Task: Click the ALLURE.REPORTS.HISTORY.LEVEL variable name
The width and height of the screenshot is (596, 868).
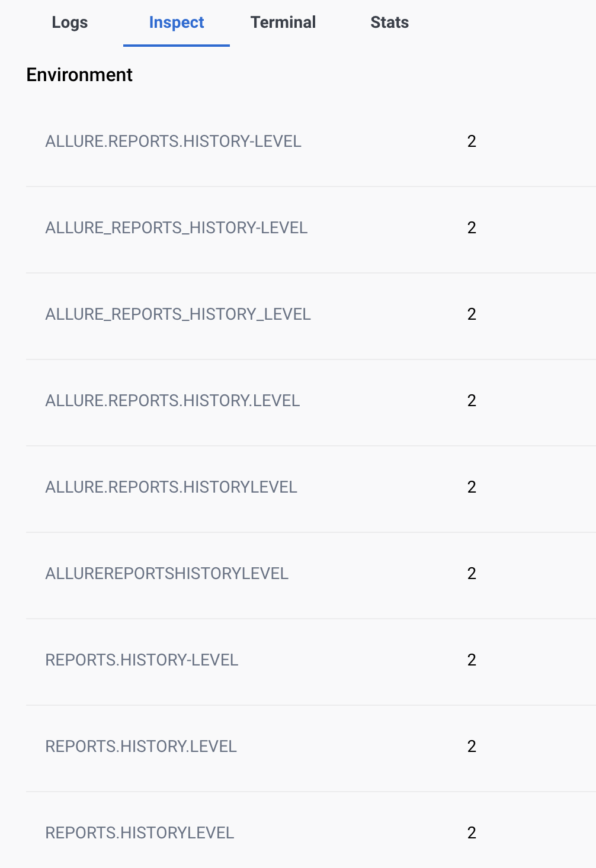Action: click(173, 401)
